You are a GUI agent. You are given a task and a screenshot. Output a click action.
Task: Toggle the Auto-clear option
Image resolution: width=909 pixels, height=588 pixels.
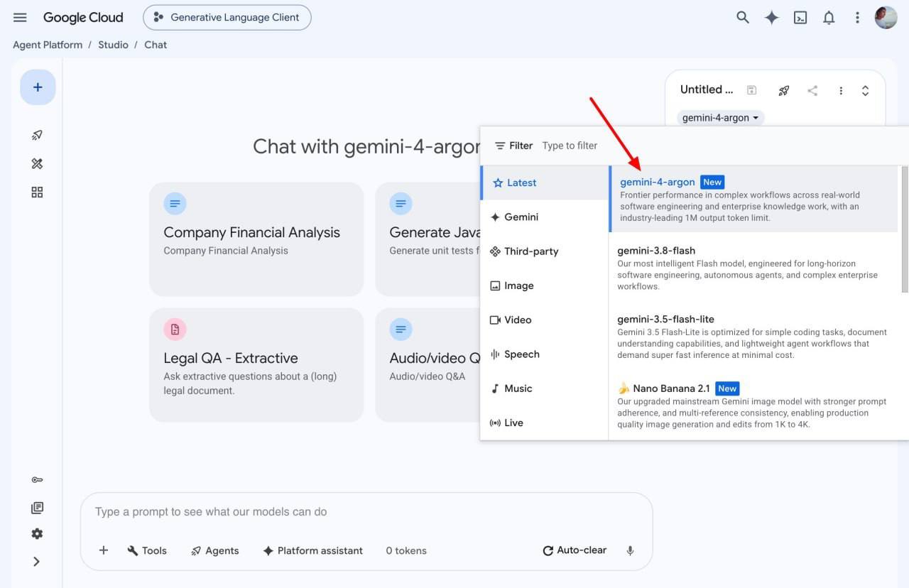pyautogui.click(x=575, y=550)
